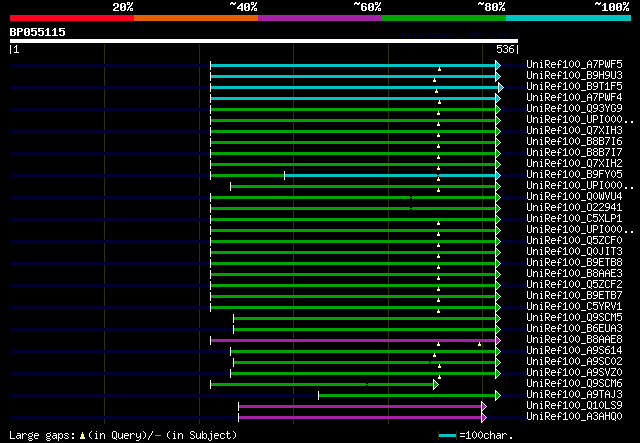Select the UniRef100_B9ETB8 label
This screenshot has height=443, width=640.
click(574, 263)
